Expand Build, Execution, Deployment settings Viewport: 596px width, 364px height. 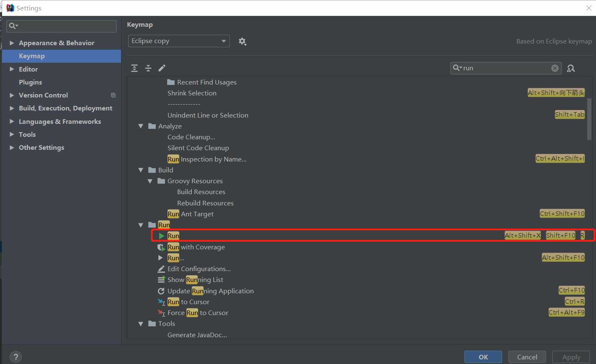pos(12,108)
